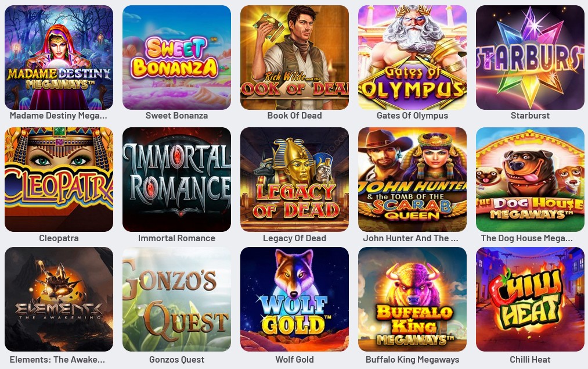The height and width of the screenshot is (369, 588).
Task: Open the John Hunter Scarab Queen thumbnail
Action: click(412, 180)
